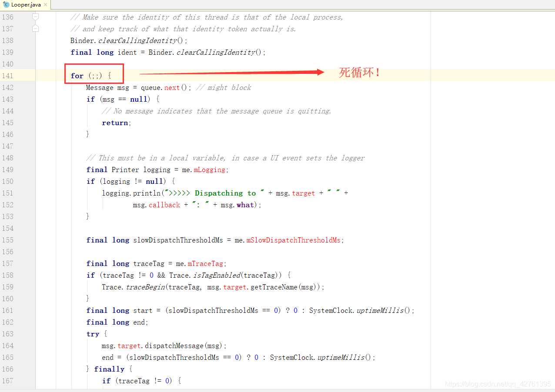Click the red 'mTraceTag' field reference

(205, 263)
